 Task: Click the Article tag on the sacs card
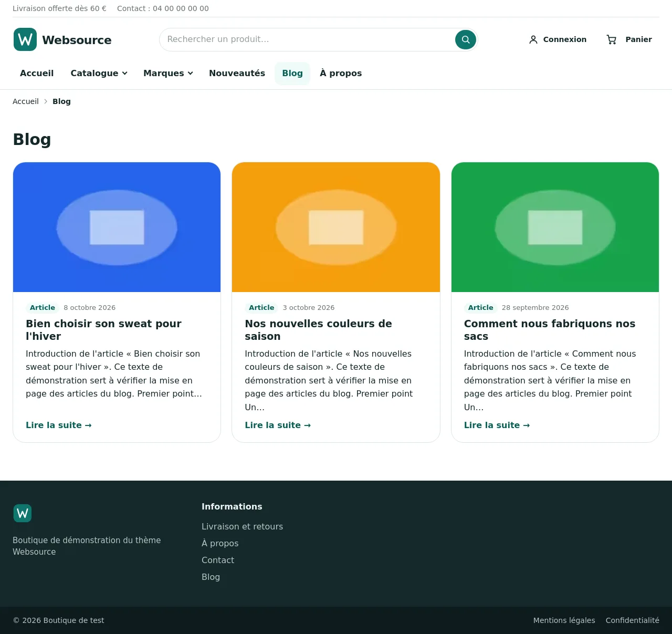[x=481, y=308]
